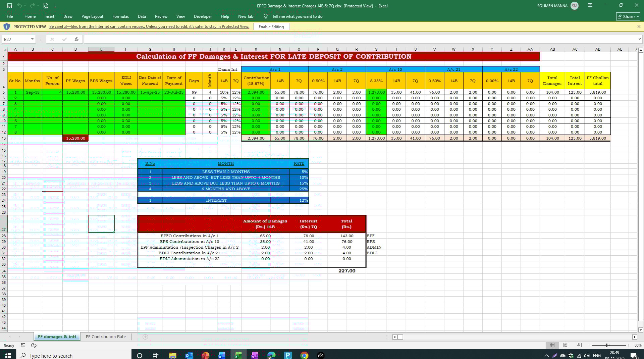Select 'EPFO Contributions in A/c 1' cell
Screen dimensions: 644x359
click(190, 236)
